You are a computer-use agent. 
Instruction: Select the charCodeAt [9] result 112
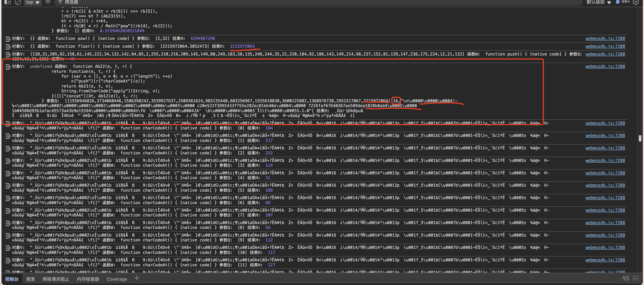click(x=269, y=240)
